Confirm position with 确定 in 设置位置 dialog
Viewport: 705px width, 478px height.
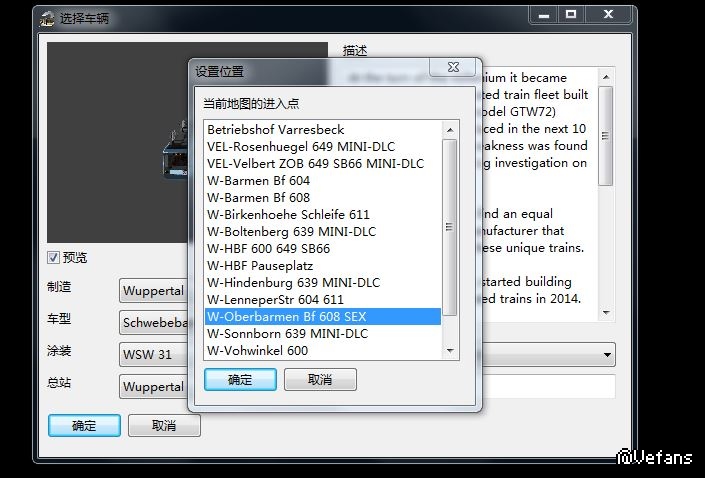(x=241, y=380)
